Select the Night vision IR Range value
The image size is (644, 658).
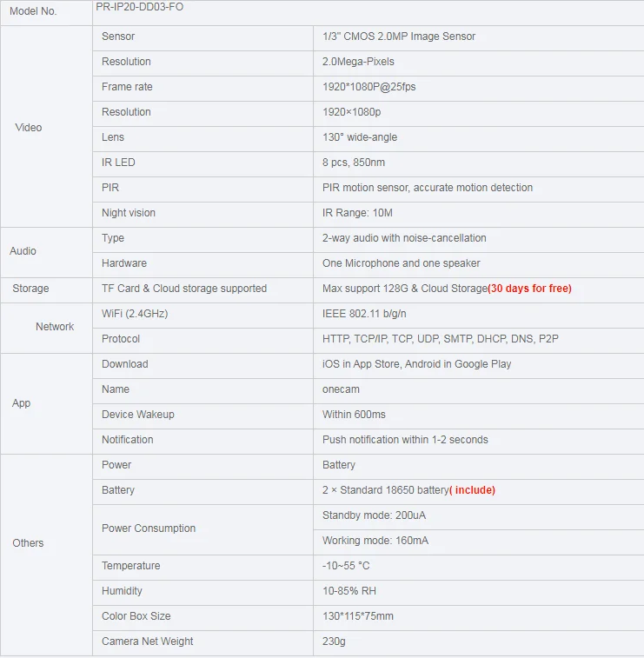(357, 213)
